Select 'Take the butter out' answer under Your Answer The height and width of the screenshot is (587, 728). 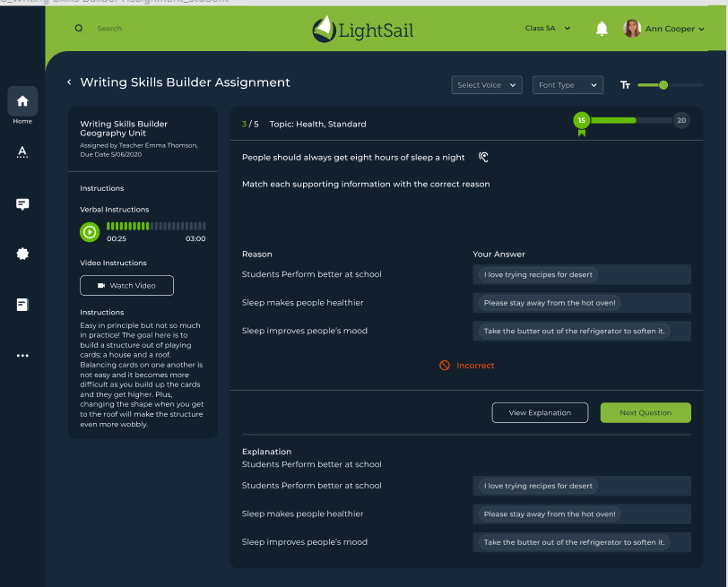coord(574,331)
